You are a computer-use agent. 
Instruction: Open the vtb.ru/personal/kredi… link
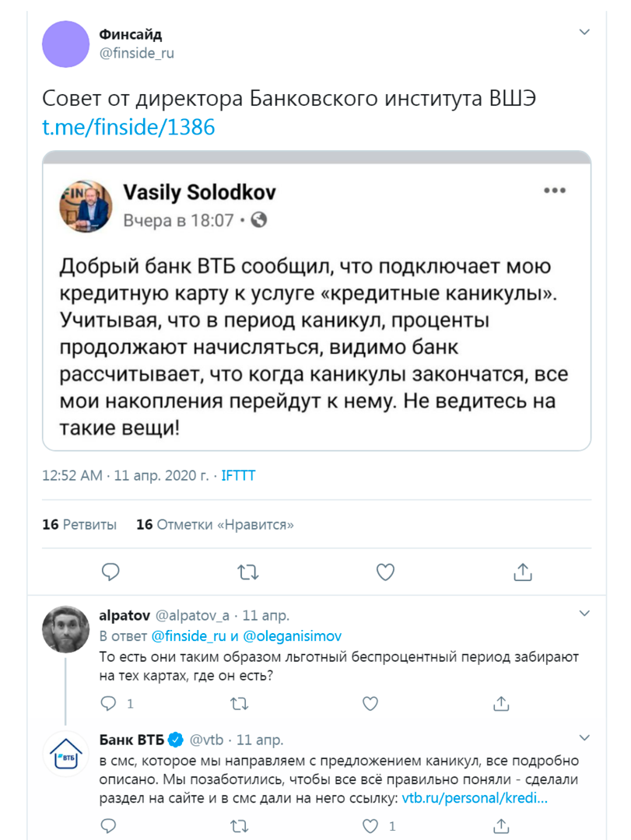475,798
